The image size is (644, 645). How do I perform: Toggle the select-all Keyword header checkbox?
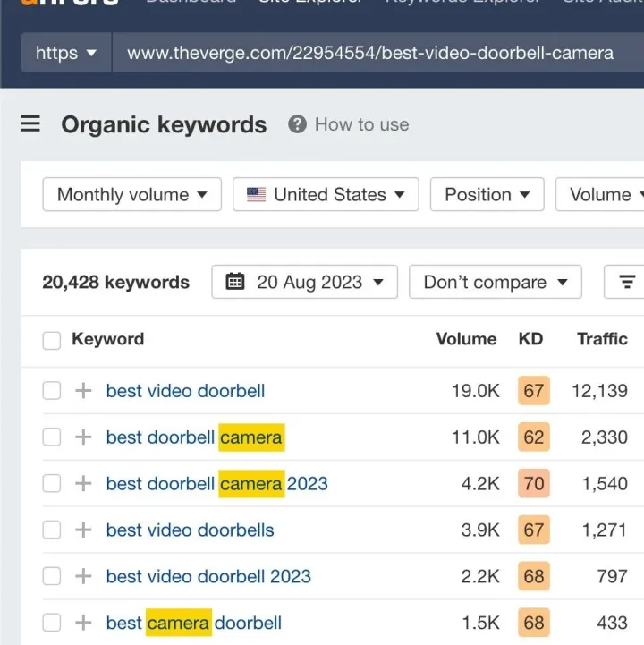pos(52,340)
